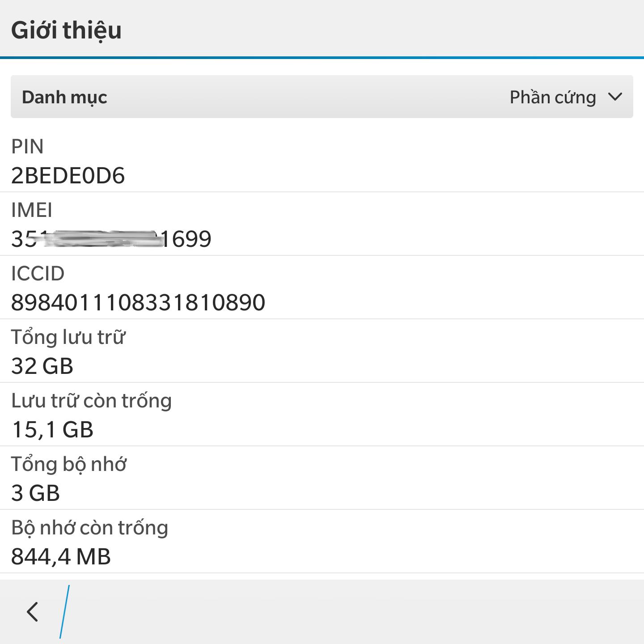This screenshot has height=644, width=644.
Task: Click the PIN label
Action: (x=27, y=147)
